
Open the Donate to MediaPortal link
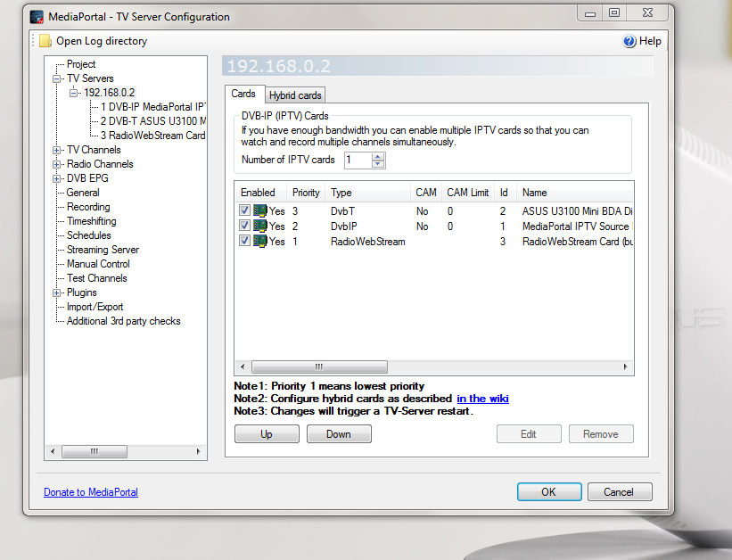point(91,492)
